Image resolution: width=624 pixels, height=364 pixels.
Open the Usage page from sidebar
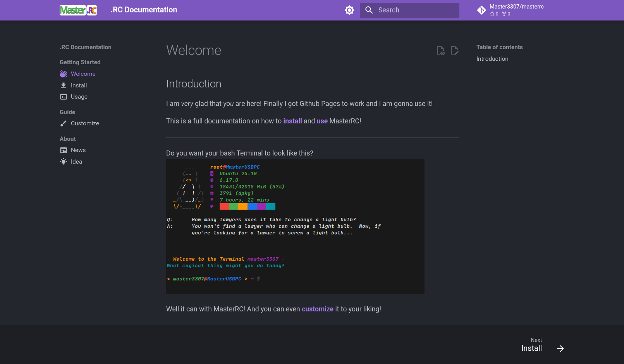click(79, 97)
